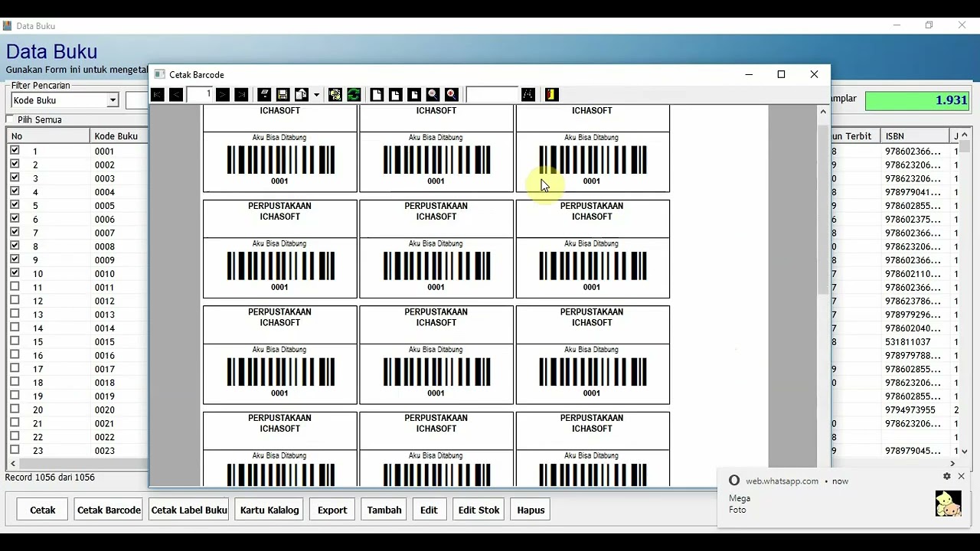
Task: Sort by the ISBN column header
Action: pos(915,136)
